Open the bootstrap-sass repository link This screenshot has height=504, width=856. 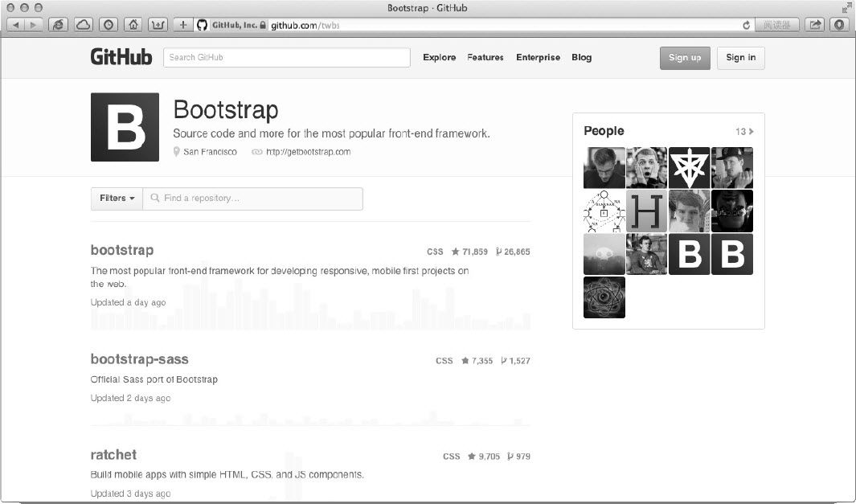tap(140, 359)
